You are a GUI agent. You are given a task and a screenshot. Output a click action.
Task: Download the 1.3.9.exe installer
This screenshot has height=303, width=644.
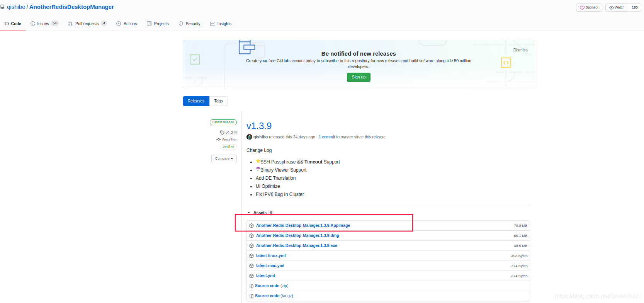[297, 245]
